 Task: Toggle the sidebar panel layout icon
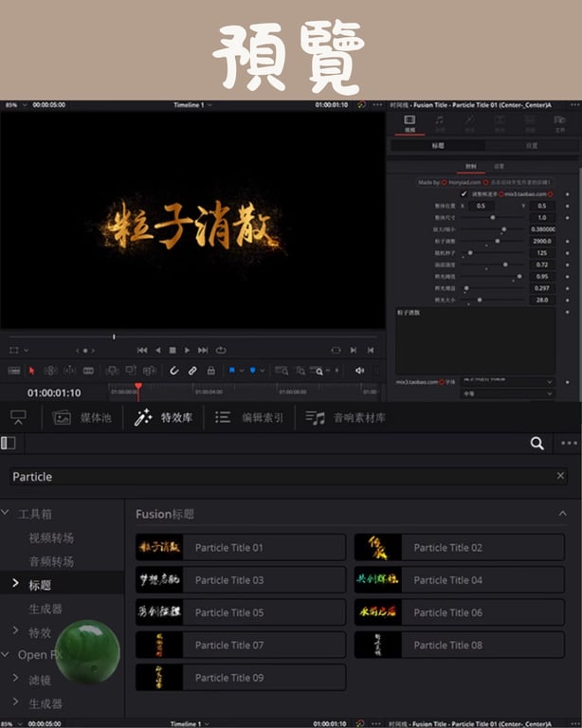click(x=9, y=443)
